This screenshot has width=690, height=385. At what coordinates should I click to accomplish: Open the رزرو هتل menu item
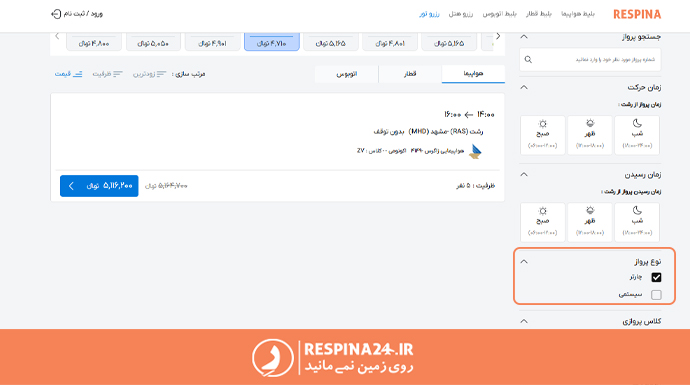461,14
